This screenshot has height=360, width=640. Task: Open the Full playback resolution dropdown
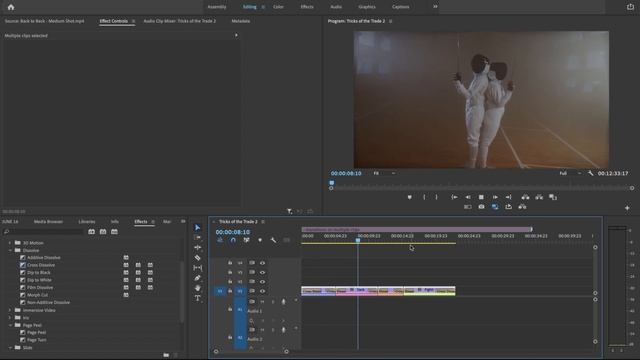click(x=570, y=173)
